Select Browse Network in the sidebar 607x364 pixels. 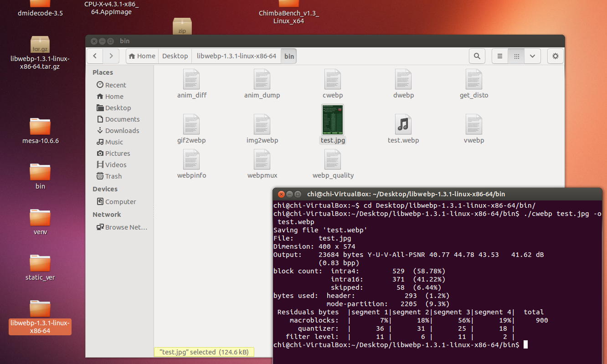[x=126, y=227]
